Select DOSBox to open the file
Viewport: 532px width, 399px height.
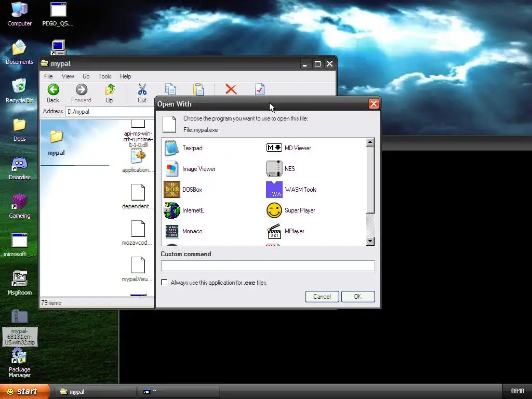tap(183, 190)
